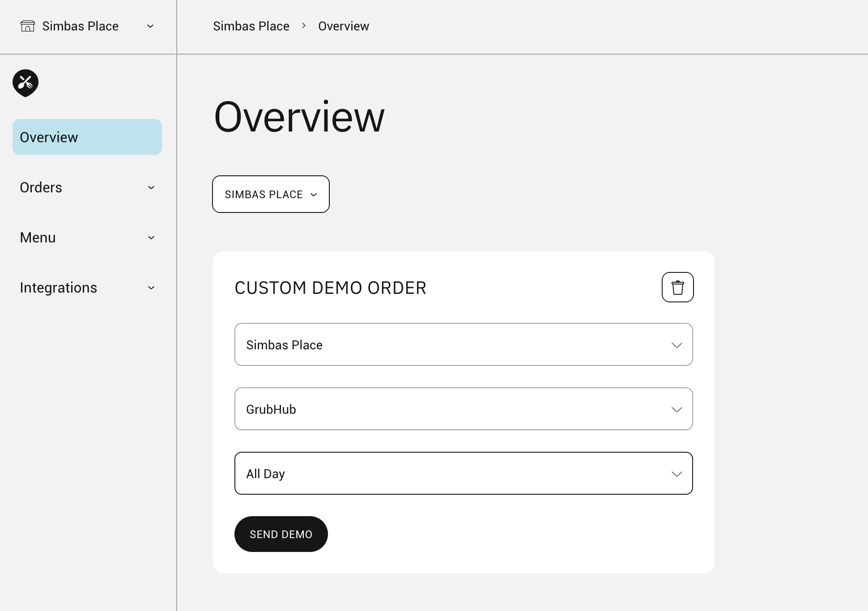The width and height of the screenshot is (868, 611).
Task: Expand the Menu section chevron
Action: (151, 238)
